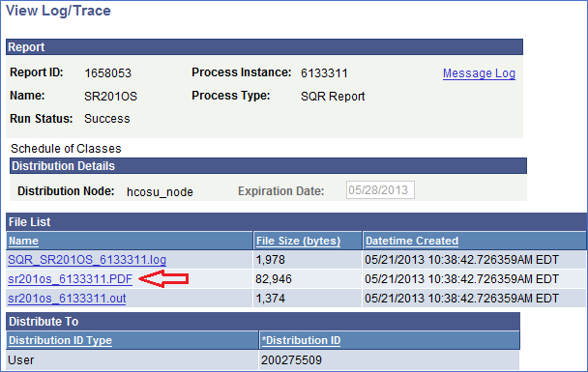The height and width of the screenshot is (372, 588).
Task: Click the Distribution Details section header
Action: tap(268, 165)
